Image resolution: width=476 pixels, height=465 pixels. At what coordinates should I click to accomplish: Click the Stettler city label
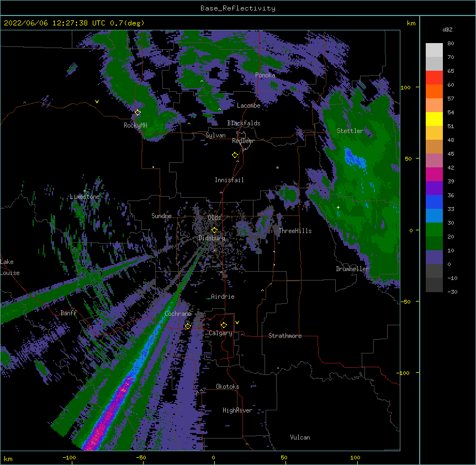click(350, 131)
